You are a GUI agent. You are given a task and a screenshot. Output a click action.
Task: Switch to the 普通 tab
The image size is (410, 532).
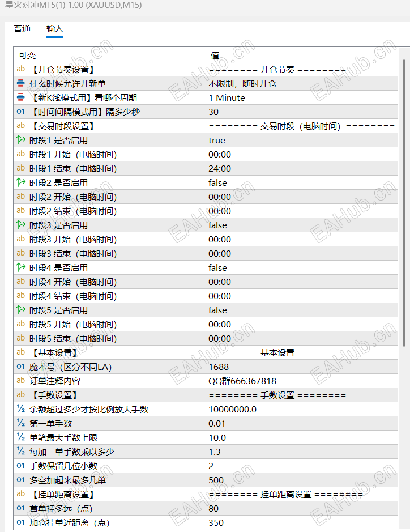22,29
